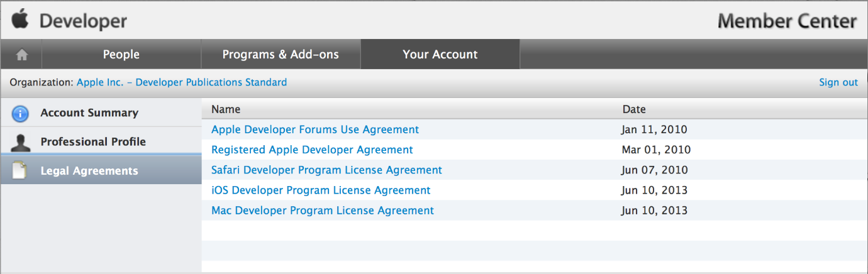The height and width of the screenshot is (274, 868).
Task: Select the Your Account tab
Action: (440, 55)
